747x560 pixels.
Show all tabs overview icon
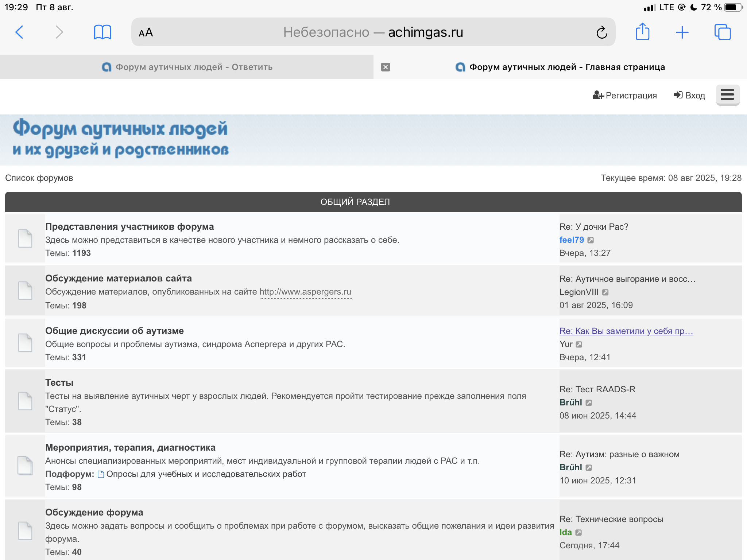coord(722,32)
